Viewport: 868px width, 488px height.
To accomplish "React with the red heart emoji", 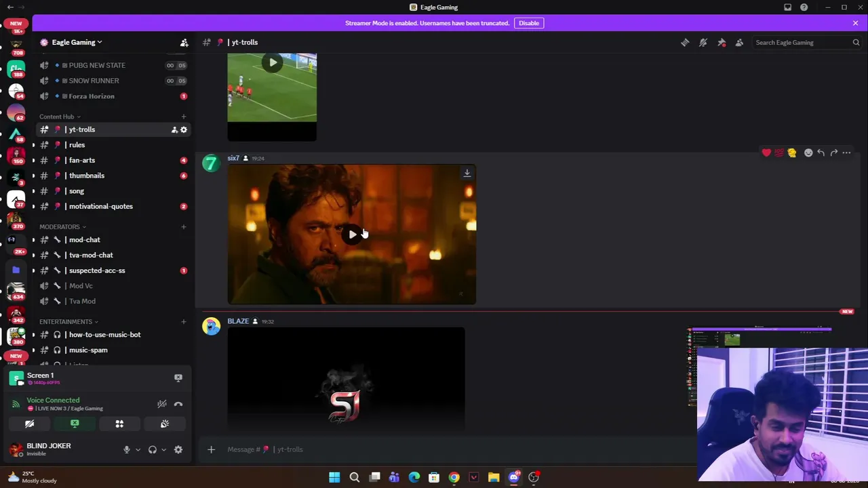I will click(766, 153).
